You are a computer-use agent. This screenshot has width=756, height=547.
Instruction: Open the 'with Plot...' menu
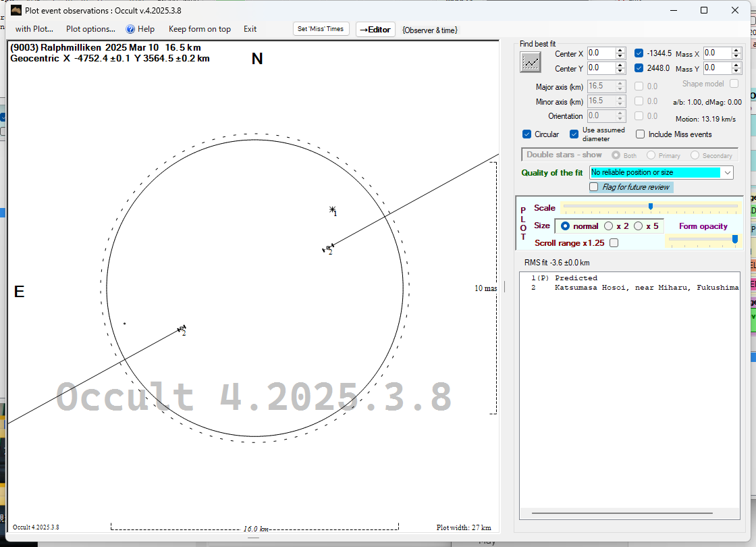[34, 29]
